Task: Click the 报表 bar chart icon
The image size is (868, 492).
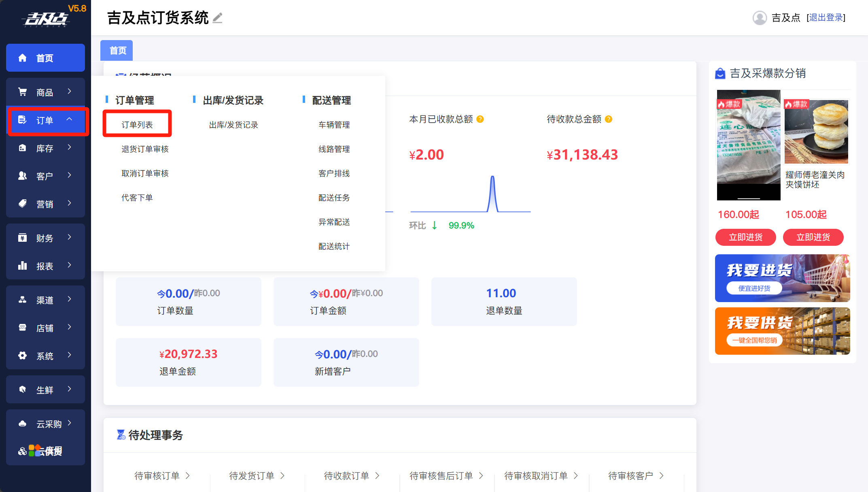Action: click(x=23, y=266)
